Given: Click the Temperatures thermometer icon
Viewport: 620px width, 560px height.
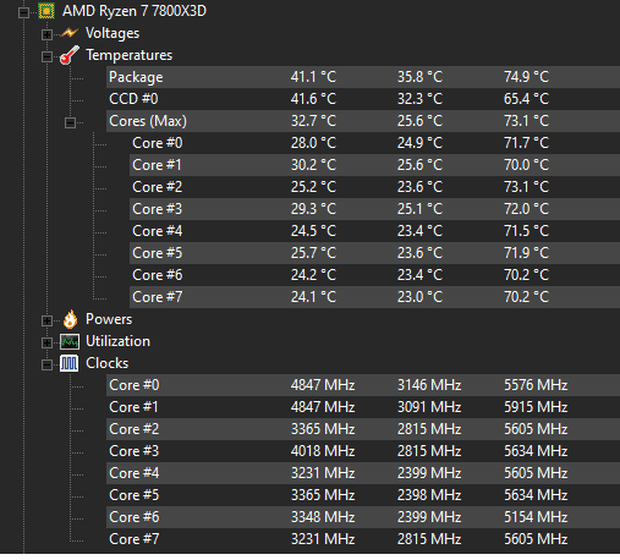Looking at the screenshot, I should [69, 55].
